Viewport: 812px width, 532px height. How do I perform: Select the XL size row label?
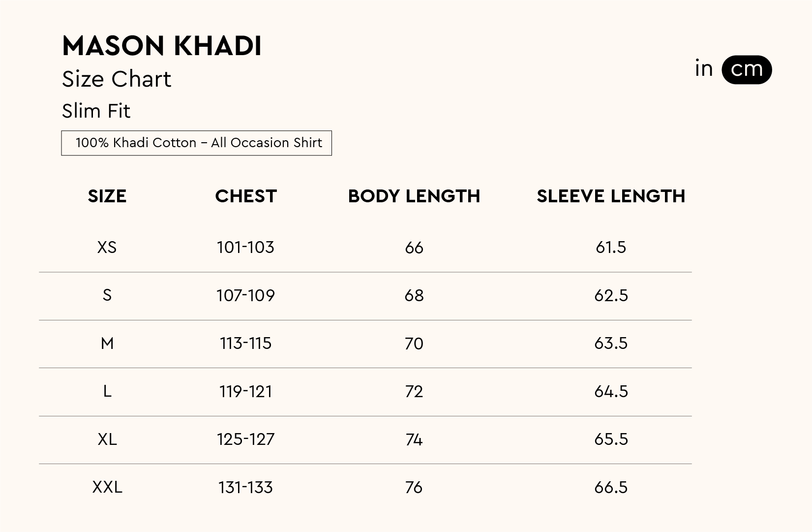107,439
